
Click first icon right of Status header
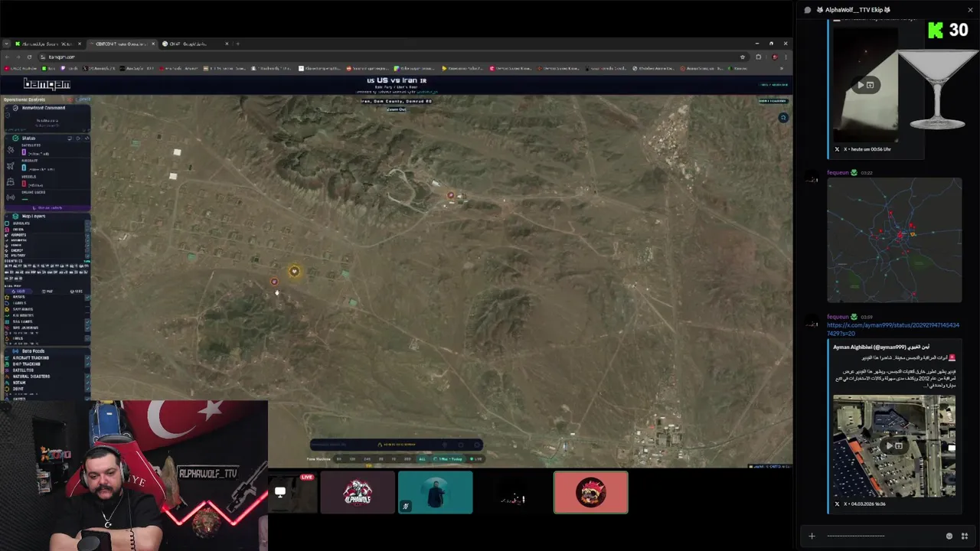coord(70,138)
